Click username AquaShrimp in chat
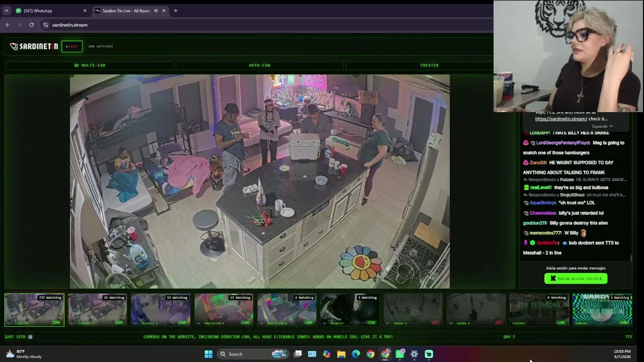The height and width of the screenshot is (362, 644). tap(542, 203)
